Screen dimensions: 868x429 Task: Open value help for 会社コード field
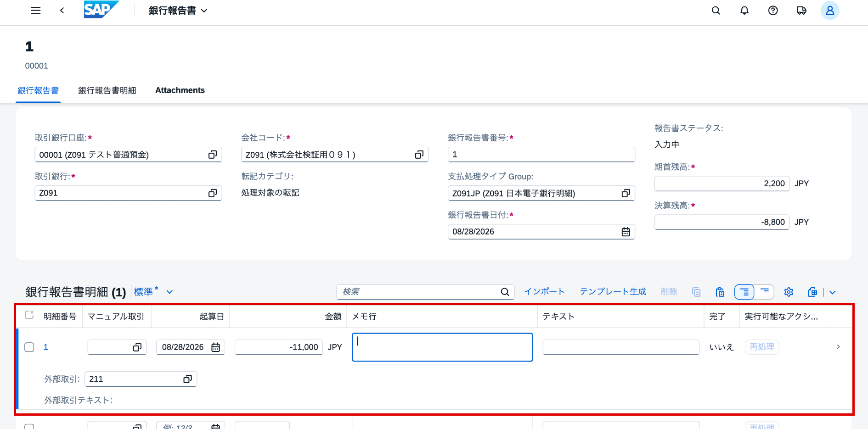pyautogui.click(x=419, y=155)
